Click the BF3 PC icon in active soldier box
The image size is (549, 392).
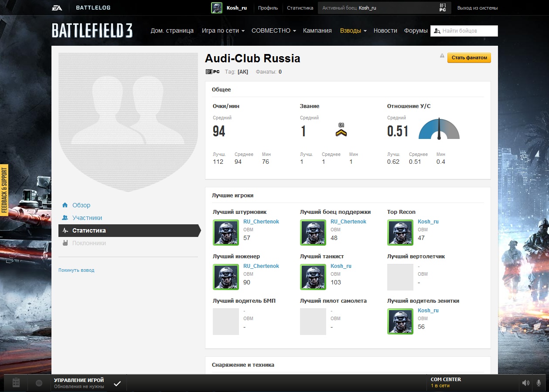[443, 8]
